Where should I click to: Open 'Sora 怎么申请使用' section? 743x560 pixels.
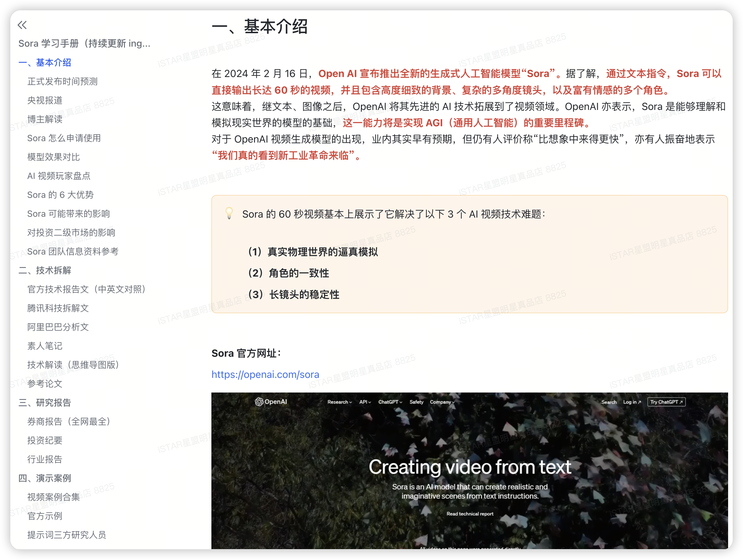point(64,138)
